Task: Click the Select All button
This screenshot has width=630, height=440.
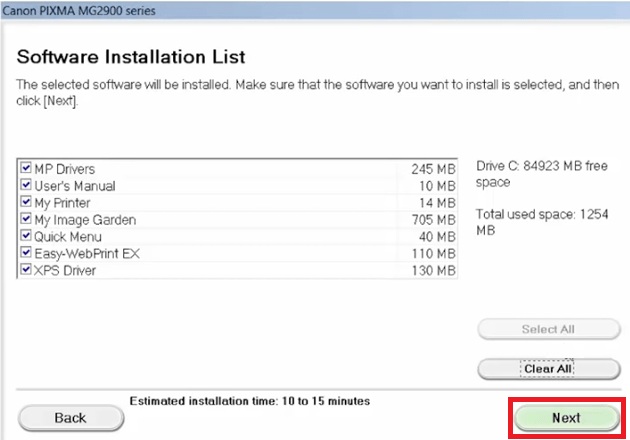Action: pos(548,329)
